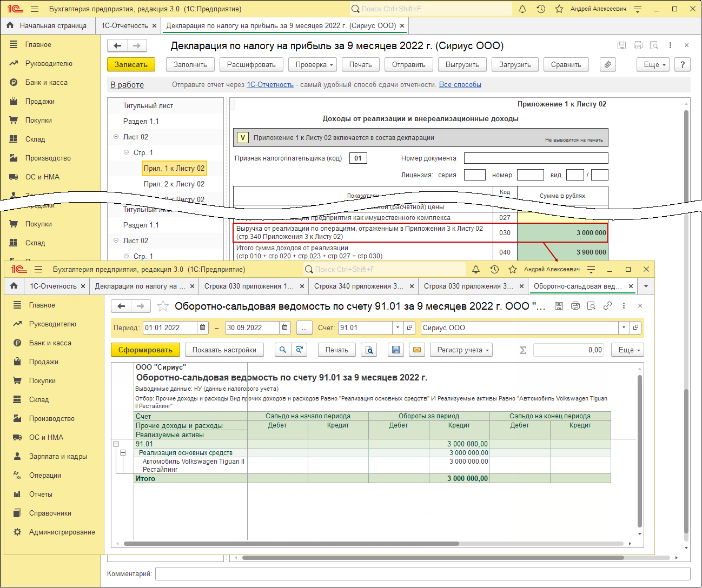Open home tab icon in front window

[x=14, y=286]
